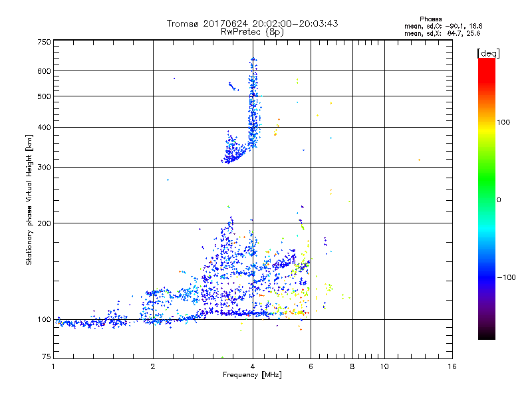Click the colorbar tick label '-100'

(x=506, y=277)
